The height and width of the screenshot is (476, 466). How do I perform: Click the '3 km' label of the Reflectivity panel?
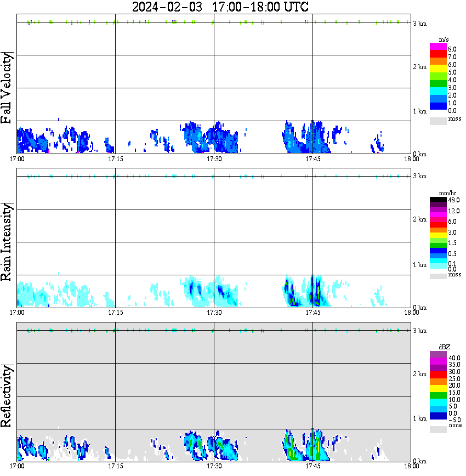(419, 331)
